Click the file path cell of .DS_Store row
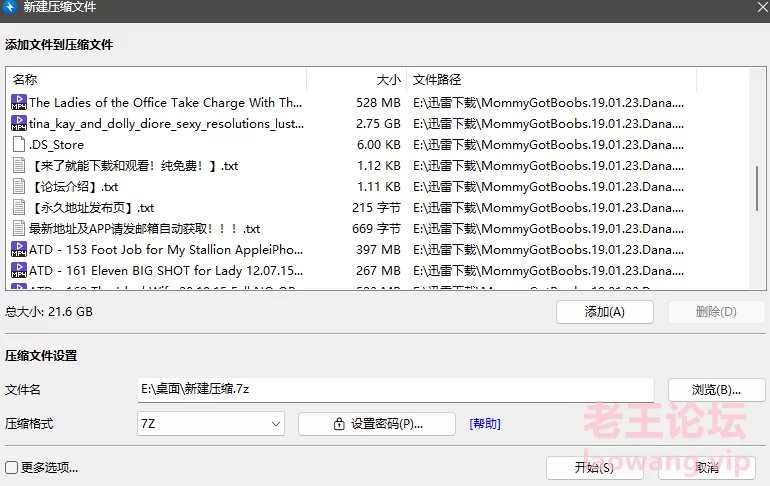770x486 pixels. 548,145
